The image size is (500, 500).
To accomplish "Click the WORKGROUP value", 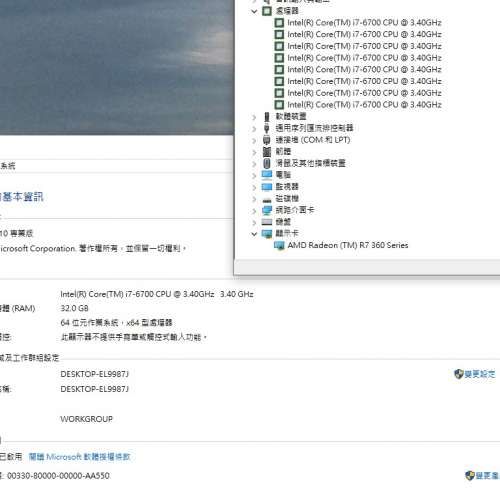I will tap(87, 419).
